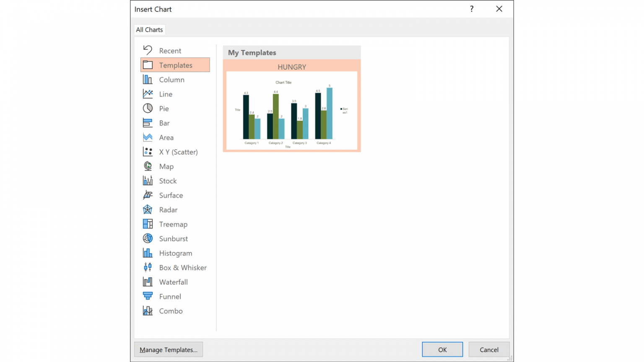Choose the Map chart icon

[x=148, y=166]
